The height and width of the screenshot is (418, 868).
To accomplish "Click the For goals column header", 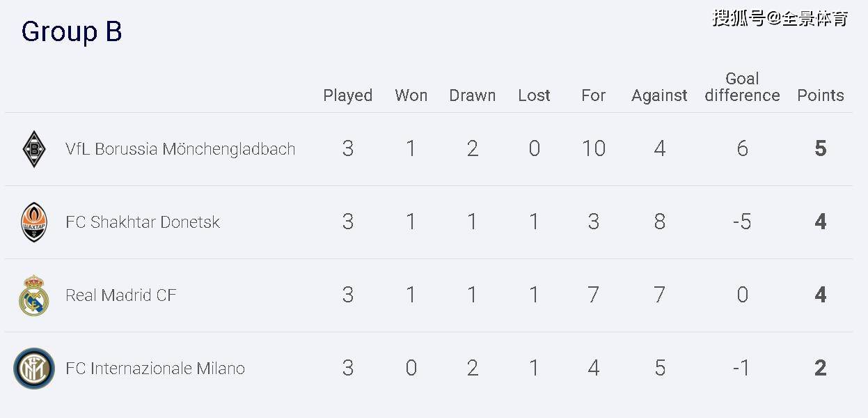I will pos(594,95).
